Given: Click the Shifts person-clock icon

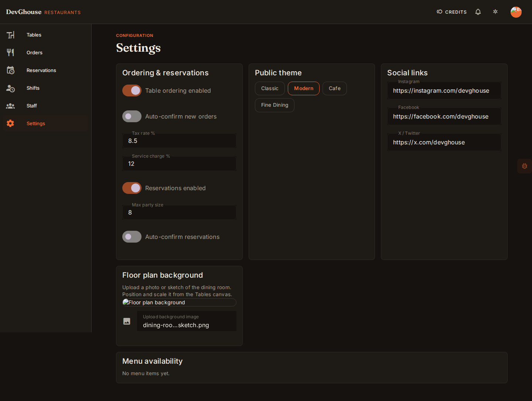Looking at the screenshot, I should 10,88.
